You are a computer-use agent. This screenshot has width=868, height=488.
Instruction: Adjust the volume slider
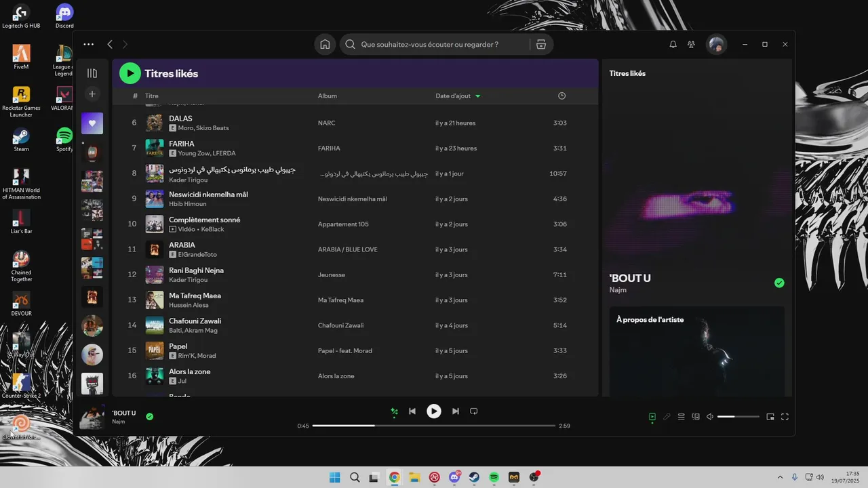(x=738, y=417)
